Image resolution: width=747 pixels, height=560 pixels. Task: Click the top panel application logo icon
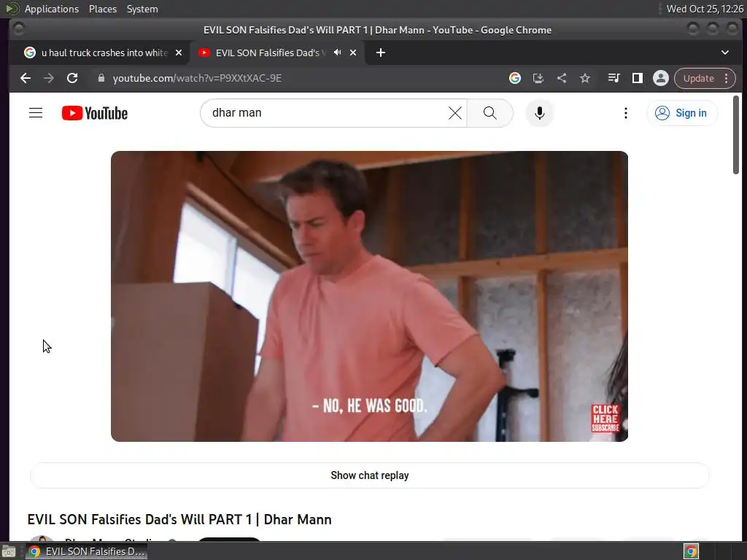tap(12, 9)
